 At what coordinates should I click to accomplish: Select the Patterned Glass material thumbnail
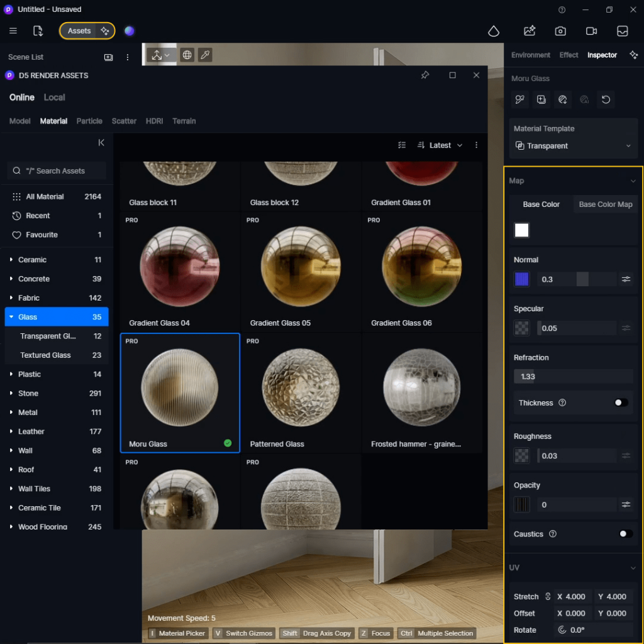click(x=301, y=387)
